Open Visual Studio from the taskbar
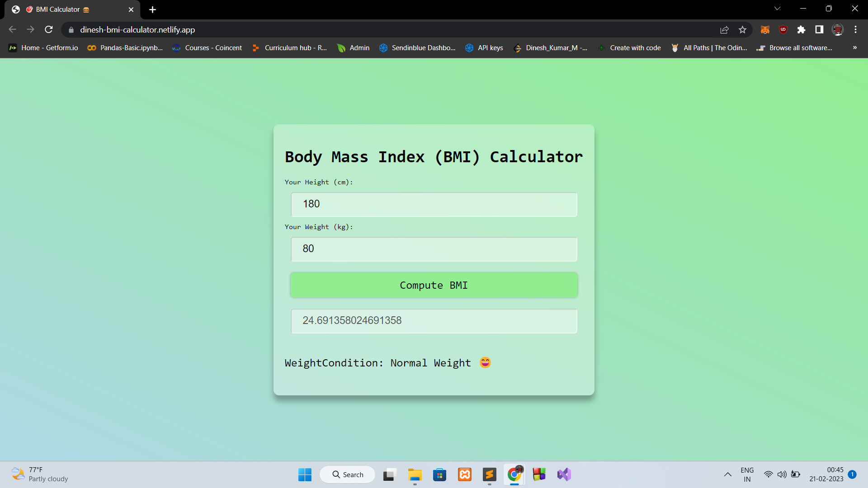This screenshot has height=488, width=868. coord(564,474)
